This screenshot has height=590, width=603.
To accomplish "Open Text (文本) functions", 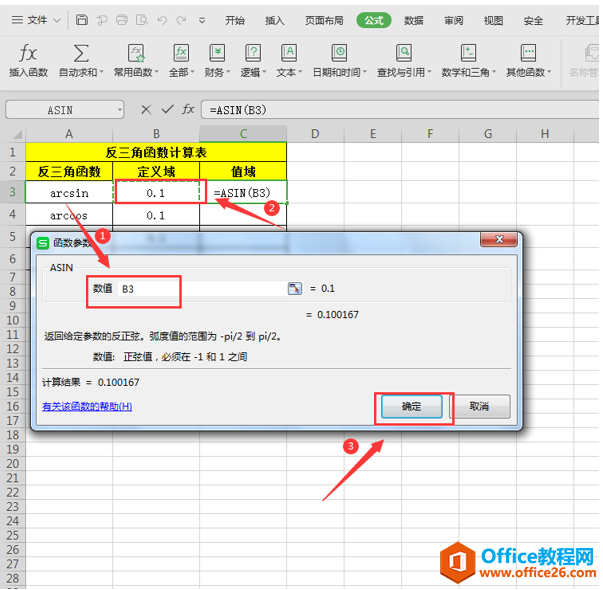I will click(289, 60).
